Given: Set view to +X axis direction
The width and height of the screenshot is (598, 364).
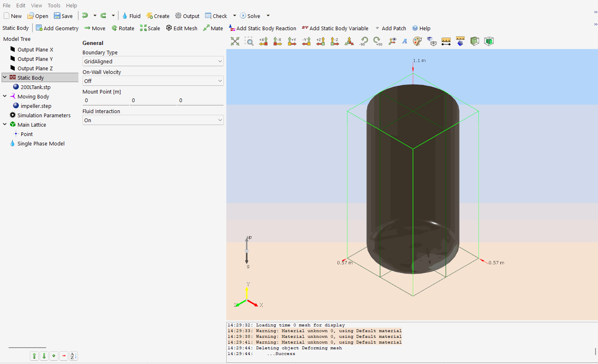Looking at the screenshot, I should (x=263, y=41).
